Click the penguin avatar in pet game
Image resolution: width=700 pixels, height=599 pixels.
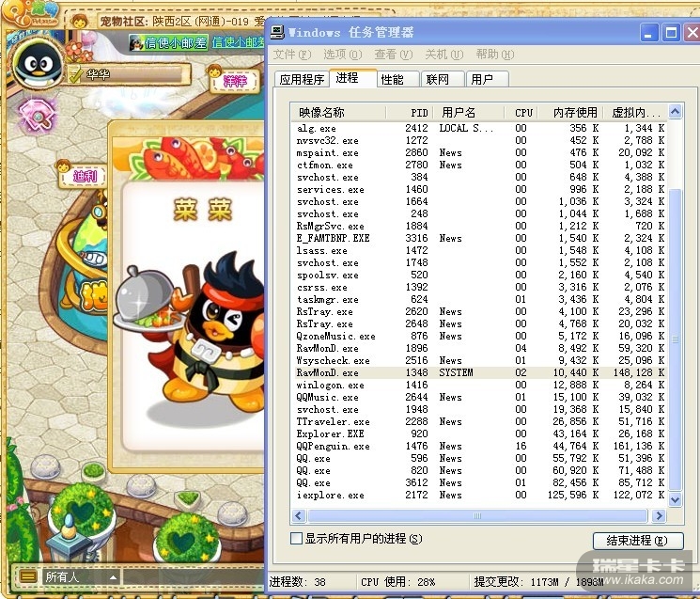coord(37,65)
